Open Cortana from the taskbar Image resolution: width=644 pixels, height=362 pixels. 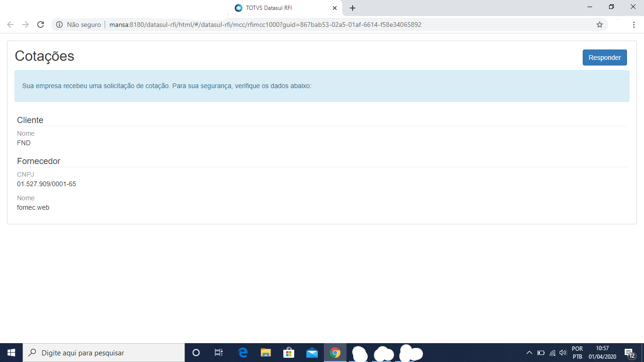point(196,353)
